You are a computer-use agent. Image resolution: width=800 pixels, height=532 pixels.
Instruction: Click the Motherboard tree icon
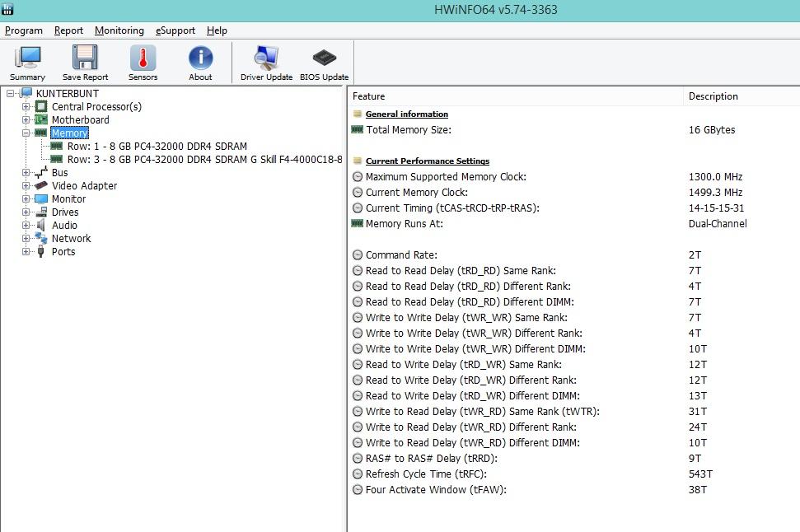point(41,120)
